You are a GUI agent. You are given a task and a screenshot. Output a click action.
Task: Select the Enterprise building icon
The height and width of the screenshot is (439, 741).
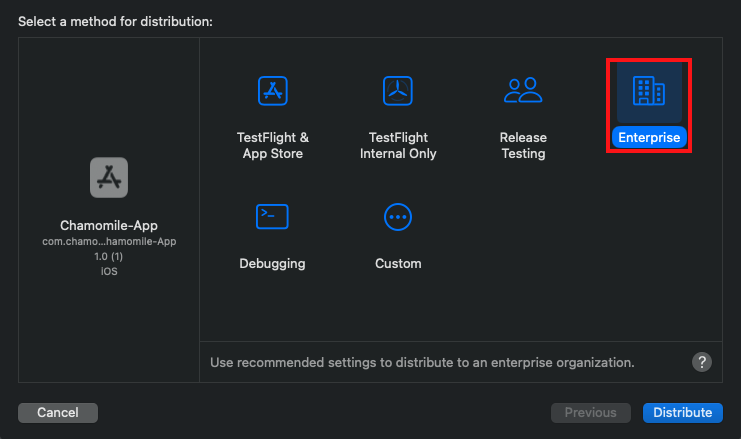click(x=649, y=92)
